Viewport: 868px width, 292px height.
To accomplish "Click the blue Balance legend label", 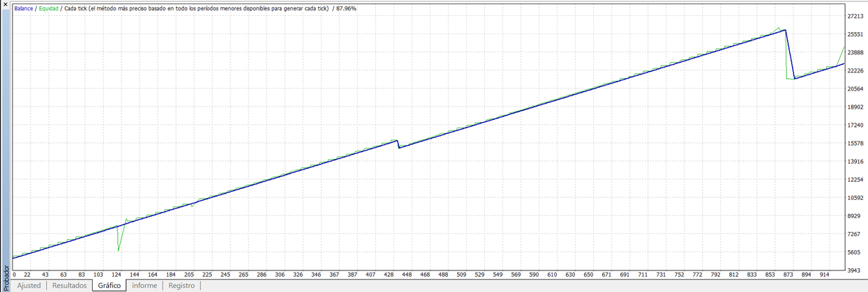I will coord(24,8).
